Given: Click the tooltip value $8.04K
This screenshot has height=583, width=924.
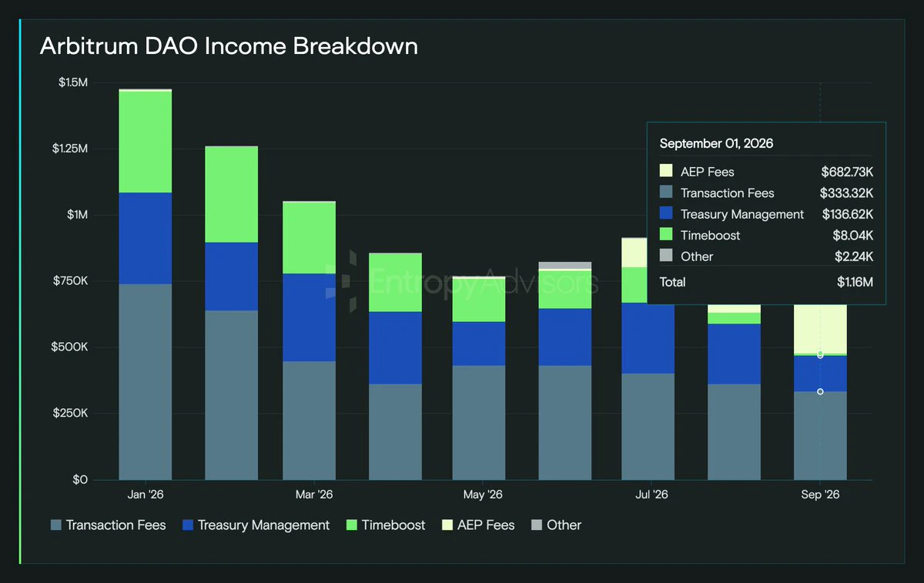Looking at the screenshot, I should click(x=854, y=235).
